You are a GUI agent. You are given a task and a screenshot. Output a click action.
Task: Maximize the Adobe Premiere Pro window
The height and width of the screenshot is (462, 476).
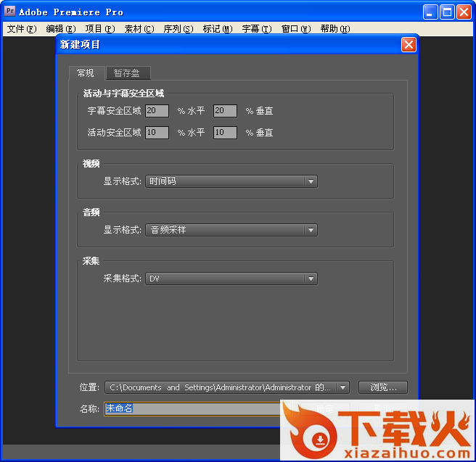pos(447,12)
